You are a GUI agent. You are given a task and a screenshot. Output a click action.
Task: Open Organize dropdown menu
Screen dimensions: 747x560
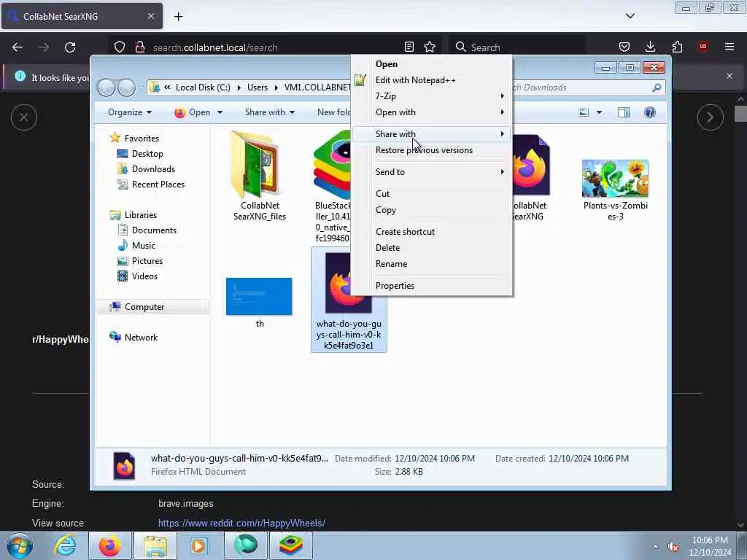point(130,112)
